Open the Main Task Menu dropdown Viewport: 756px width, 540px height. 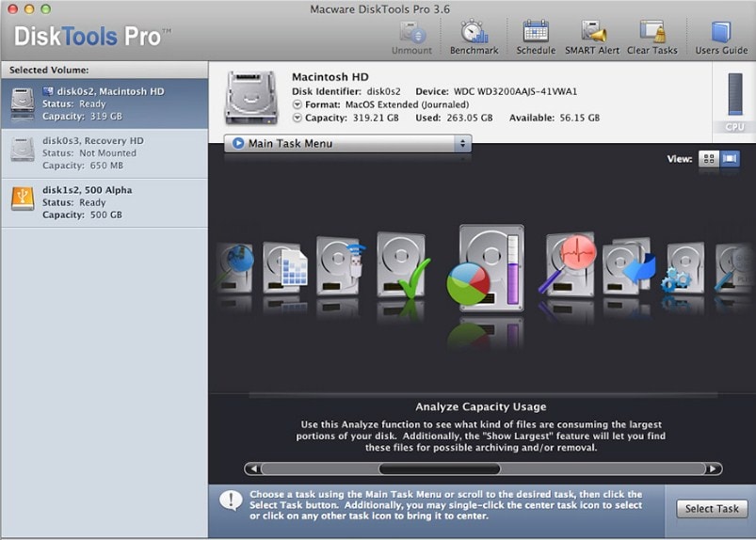[347, 144]
